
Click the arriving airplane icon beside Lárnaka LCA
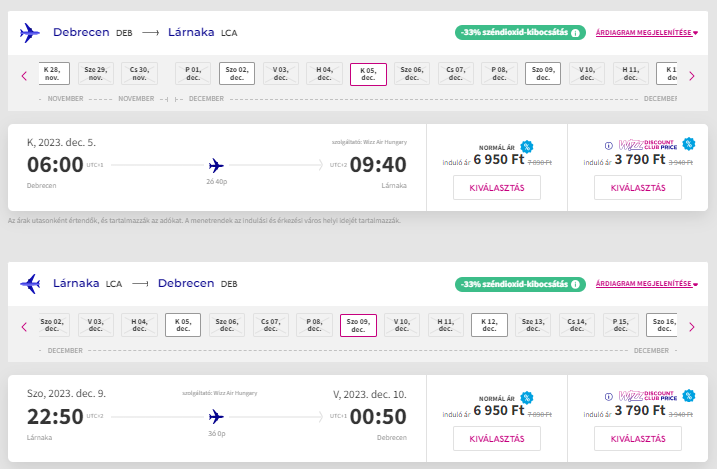(30, 284)
